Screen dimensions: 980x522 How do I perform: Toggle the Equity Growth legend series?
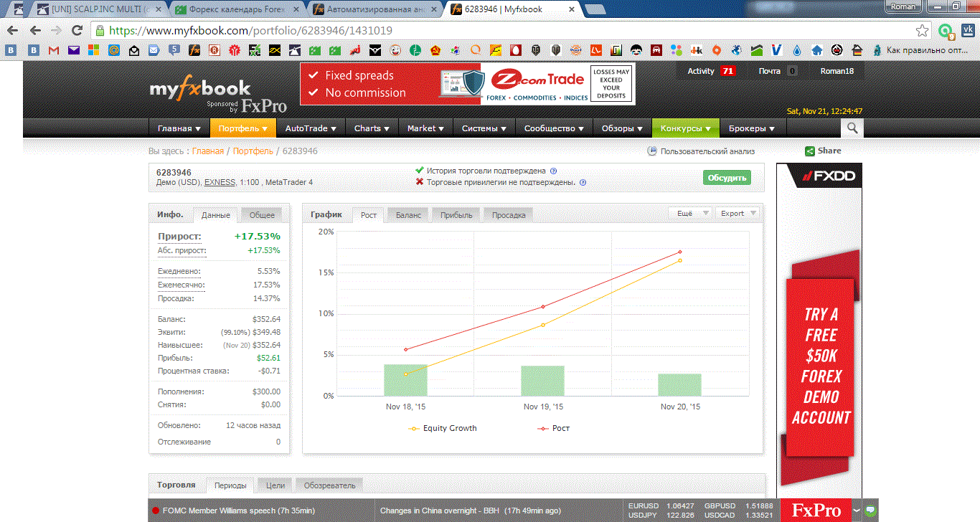click(443, 428)
